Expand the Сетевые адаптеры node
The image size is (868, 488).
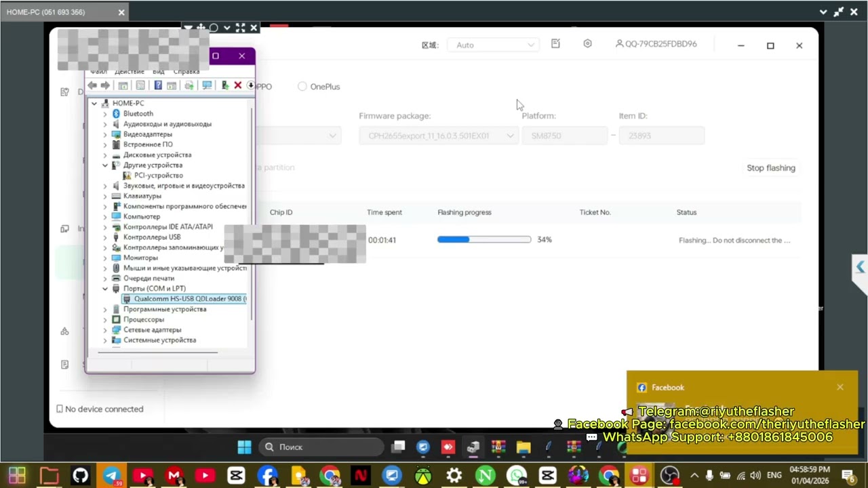click(x=105, y=329)
